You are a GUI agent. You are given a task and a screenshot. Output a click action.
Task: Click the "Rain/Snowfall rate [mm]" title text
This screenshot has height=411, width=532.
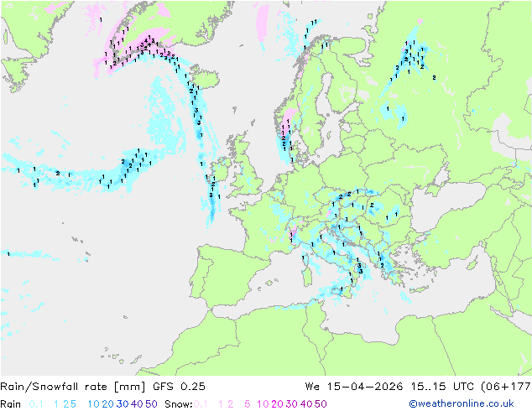(x=73, y=387)
